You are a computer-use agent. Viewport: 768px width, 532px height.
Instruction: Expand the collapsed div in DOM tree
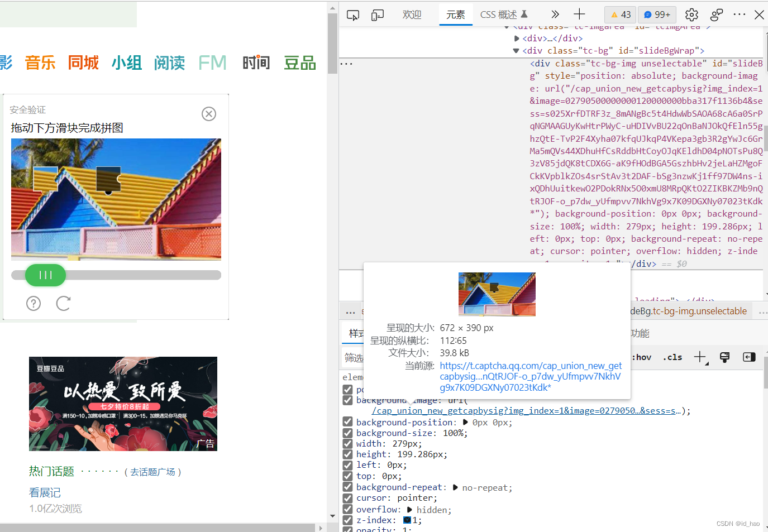tap(517, 38)
